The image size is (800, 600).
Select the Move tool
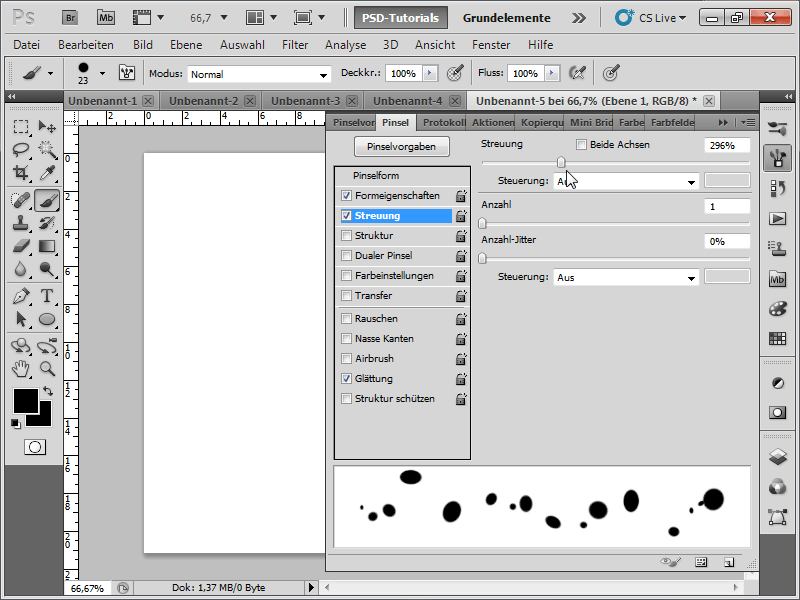click(47, 126)
